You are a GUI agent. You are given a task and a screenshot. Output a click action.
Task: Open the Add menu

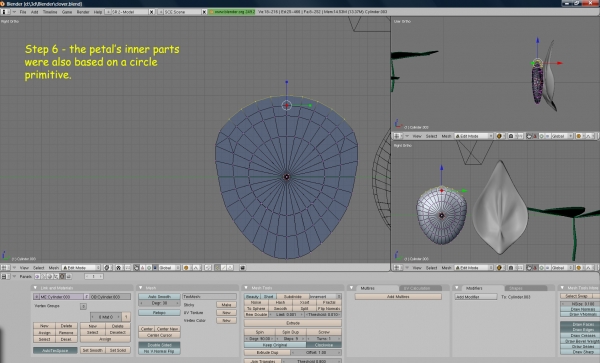(34, 12)
